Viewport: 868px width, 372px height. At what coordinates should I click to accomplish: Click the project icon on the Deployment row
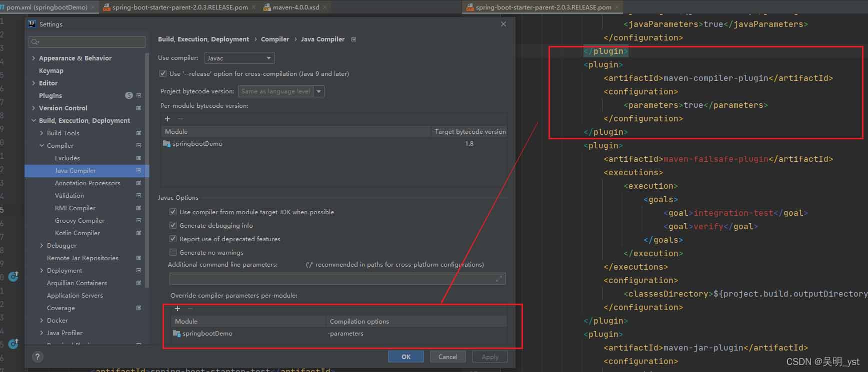pyautogui.click(x=139, y=270)
